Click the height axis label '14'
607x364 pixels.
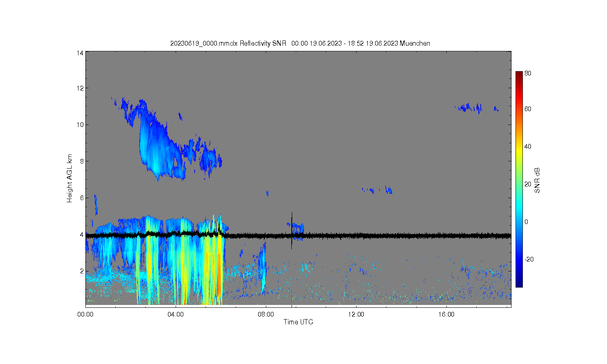(80, 53)
